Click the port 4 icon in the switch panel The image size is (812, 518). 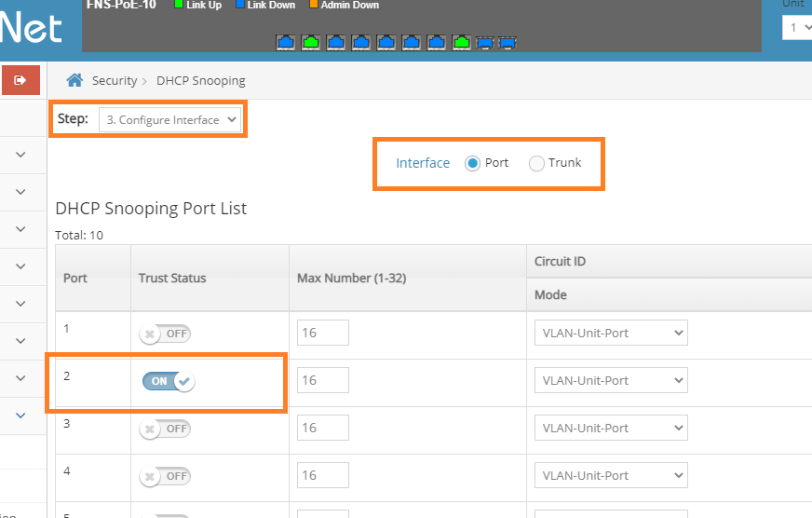point(361,43)
